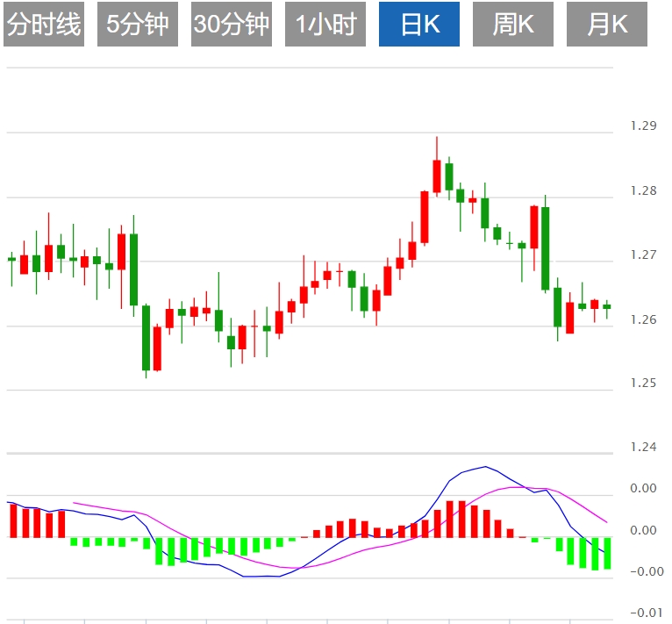The image size is (672, 624).
Task: Click the first MACD red histogram bar
Action: tap(13, 520)
